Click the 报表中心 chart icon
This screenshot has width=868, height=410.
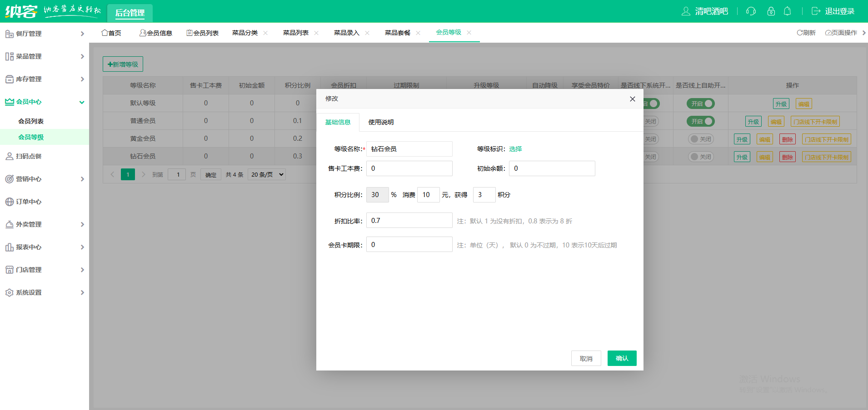pyautogui.click(x=9, y=247)
